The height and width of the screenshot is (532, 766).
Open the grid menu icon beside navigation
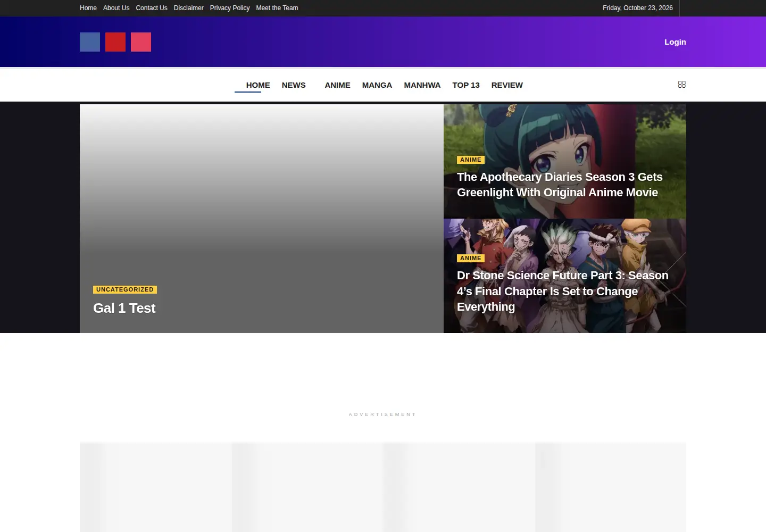pyautogui.click(x=682, y=85)
